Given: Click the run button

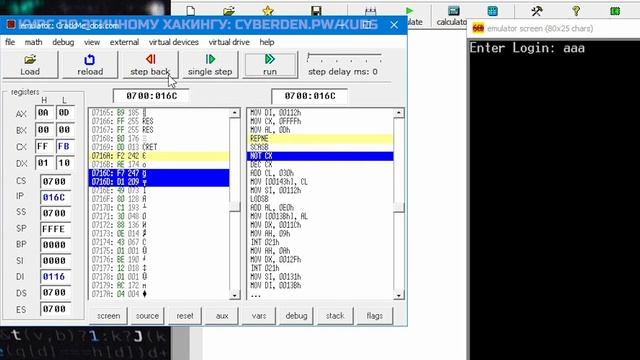Looking at the screenshot, I should tap(270, 64).
